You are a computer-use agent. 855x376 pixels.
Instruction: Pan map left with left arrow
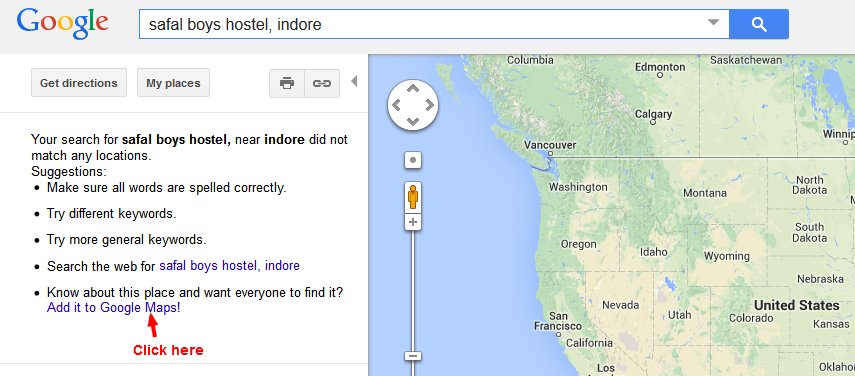click(396, 105)
